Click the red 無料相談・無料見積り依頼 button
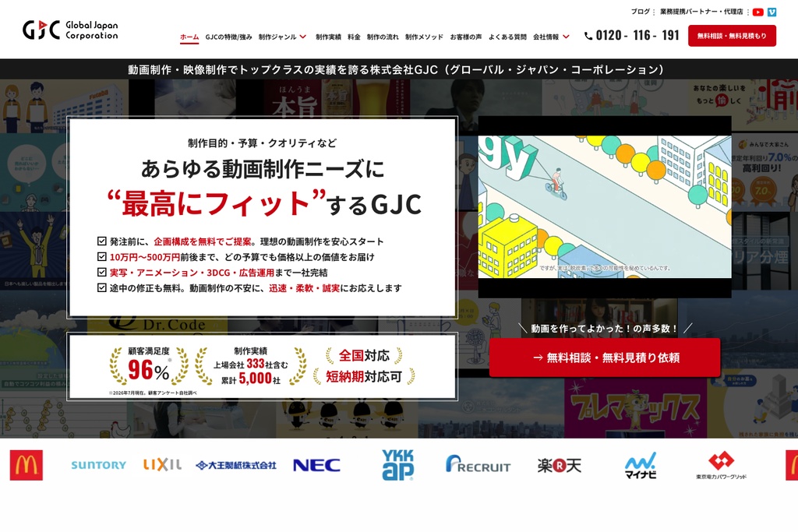Screen dimensions: 798x532 point(605,358)
